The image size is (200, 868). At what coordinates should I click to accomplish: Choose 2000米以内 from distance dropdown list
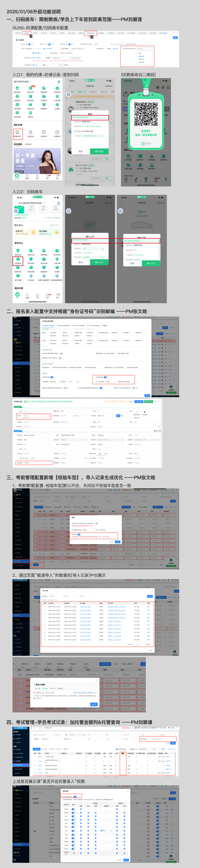click(141, 62)
